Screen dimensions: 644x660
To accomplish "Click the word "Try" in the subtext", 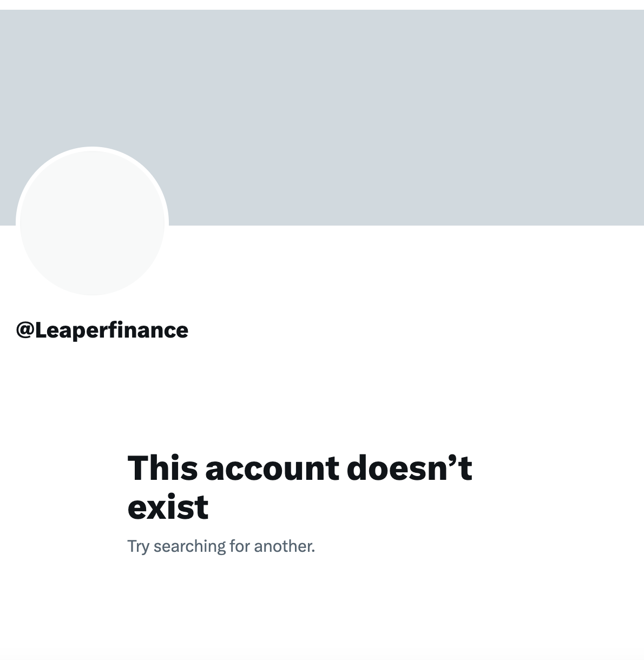I will coord(138,546).
